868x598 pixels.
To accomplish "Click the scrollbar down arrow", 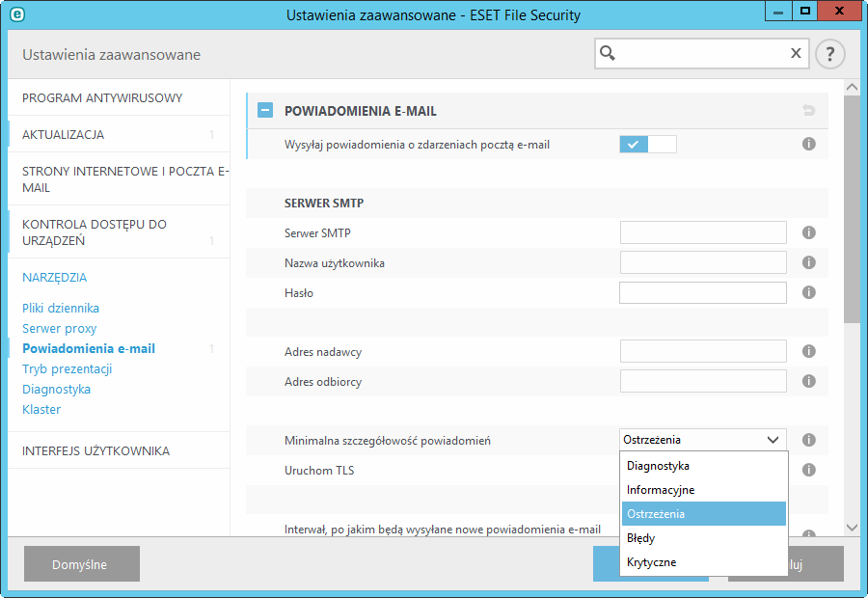I will pos(852,528).
